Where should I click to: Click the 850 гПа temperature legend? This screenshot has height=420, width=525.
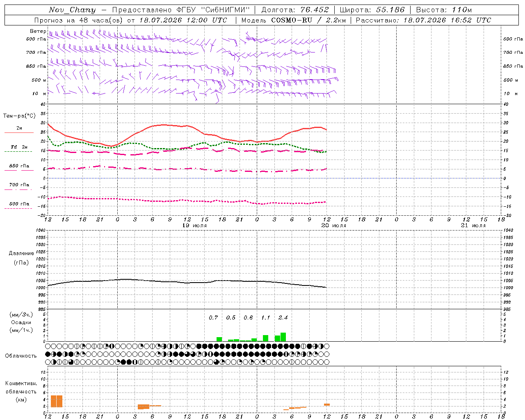19,168
